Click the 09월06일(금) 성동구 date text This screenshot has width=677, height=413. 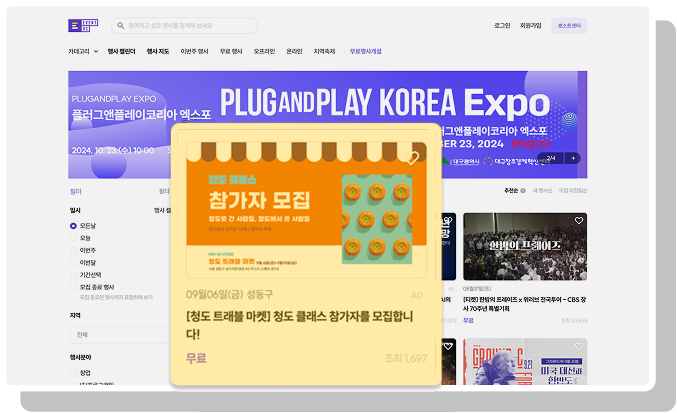click(229, 295)
